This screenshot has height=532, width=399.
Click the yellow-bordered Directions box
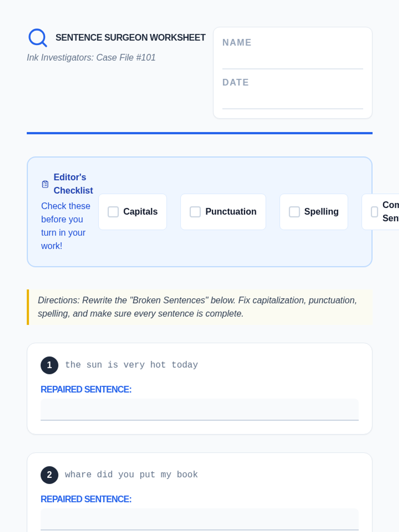[199, 307]
